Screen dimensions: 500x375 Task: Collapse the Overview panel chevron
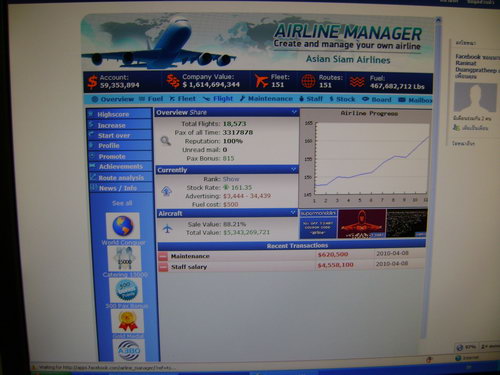(x=294, y=112)
